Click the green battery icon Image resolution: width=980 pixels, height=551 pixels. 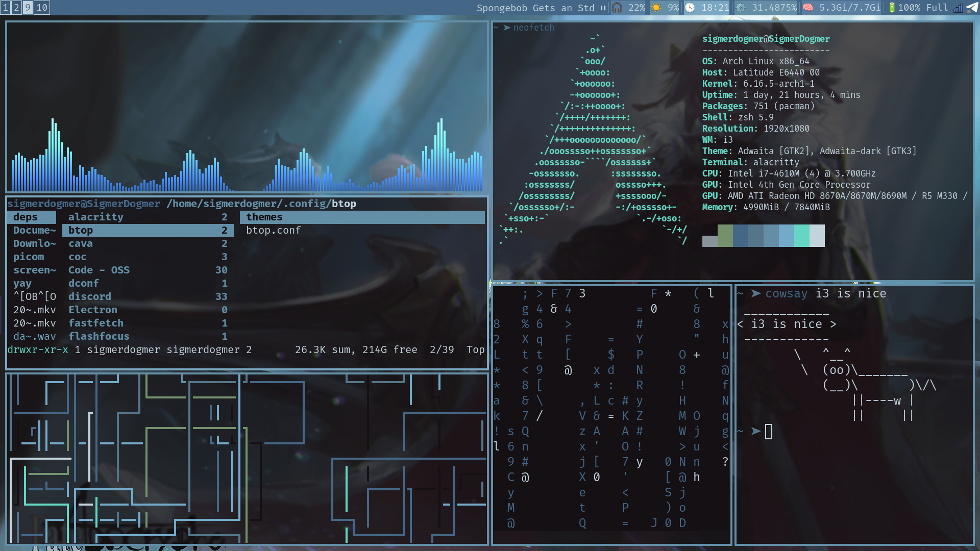(892, 8)
